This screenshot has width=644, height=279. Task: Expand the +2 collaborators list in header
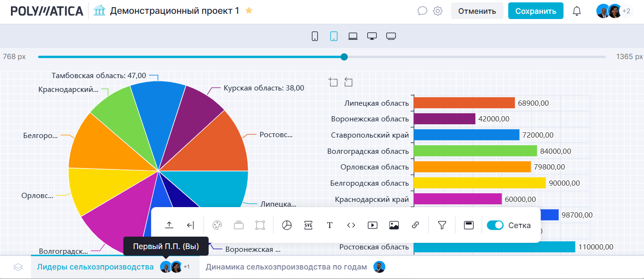pos(627,11)
